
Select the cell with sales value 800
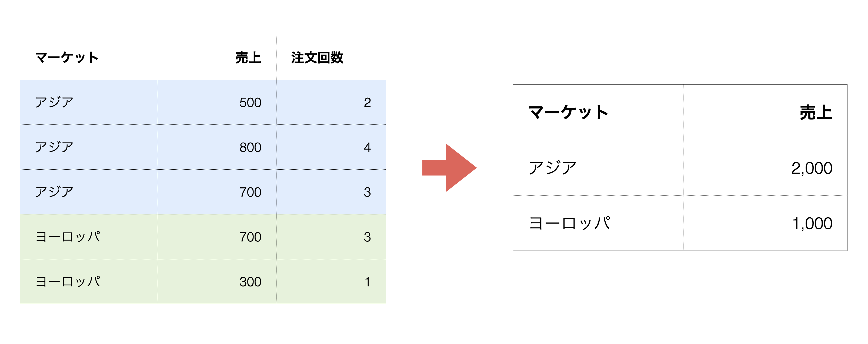(x=250, y=147)
